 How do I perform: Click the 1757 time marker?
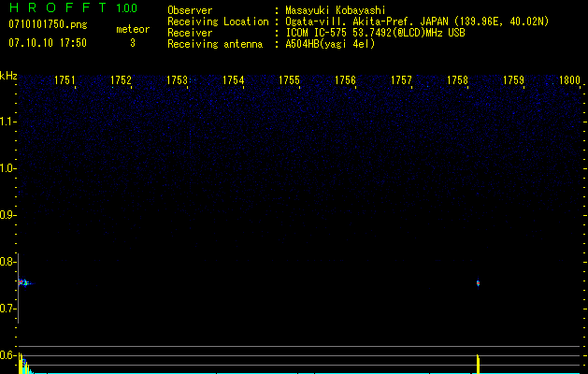(401, 80)
